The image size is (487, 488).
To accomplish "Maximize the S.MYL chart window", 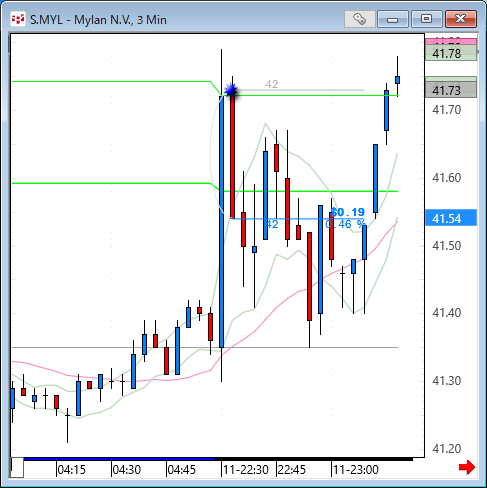I will click(x=427, y=19).
